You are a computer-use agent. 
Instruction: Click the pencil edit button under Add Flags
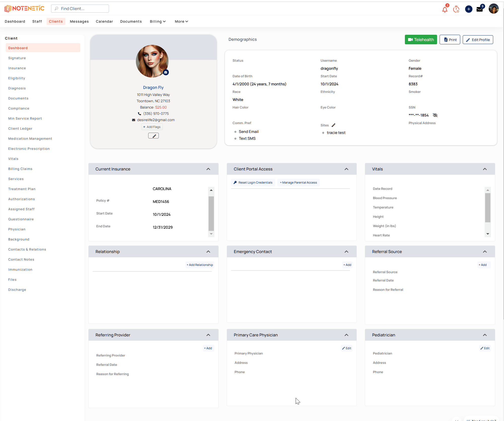pos(153,136)
